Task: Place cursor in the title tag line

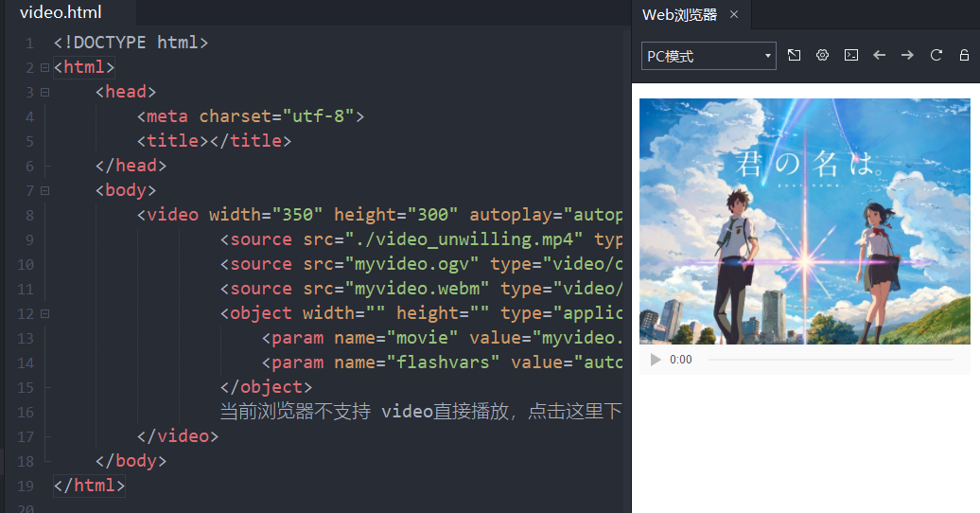Action: pos(215,141)
